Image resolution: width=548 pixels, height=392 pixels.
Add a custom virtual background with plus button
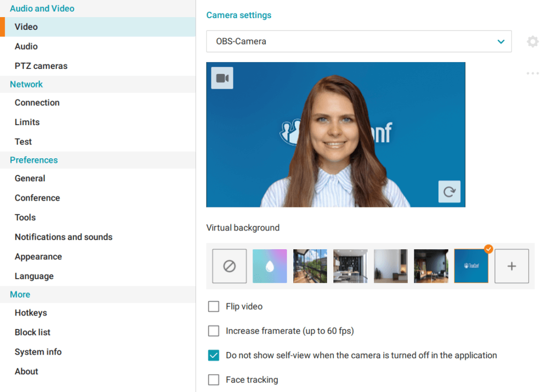(x=512, y=265)
